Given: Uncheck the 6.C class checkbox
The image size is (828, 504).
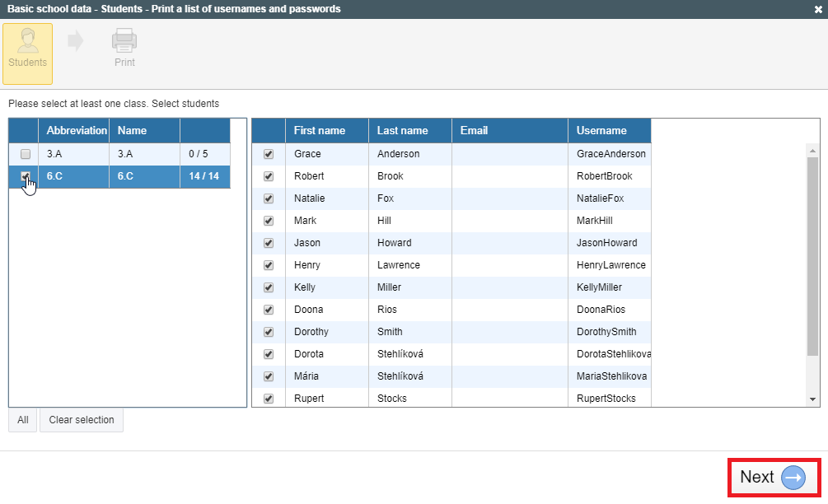Looking at the screenshot, I should [26, 176].
